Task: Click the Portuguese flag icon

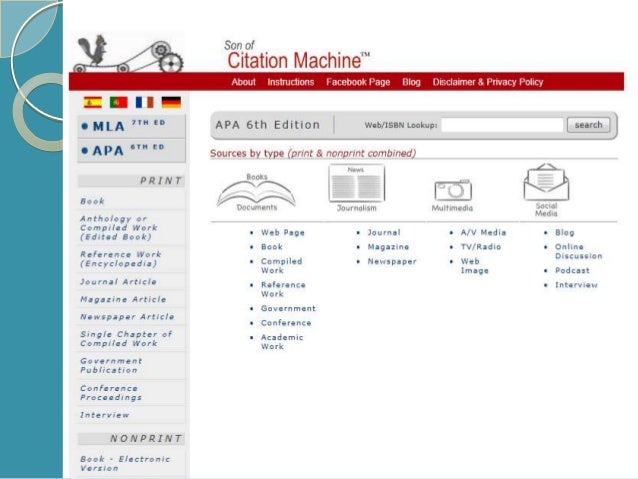Action: pyautogui.click(x=119, y=102)
